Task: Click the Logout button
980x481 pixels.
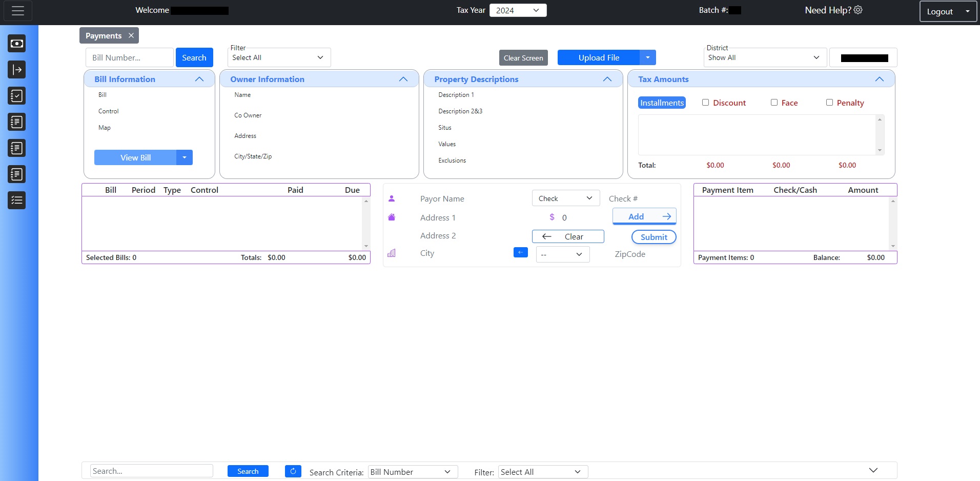Action: pos(940,11)
